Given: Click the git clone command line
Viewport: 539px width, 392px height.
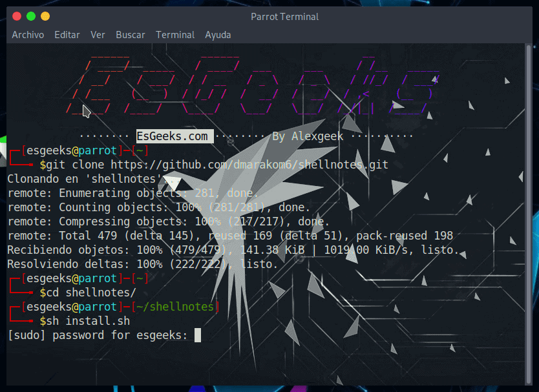Looking at the screenshot, I should pyautogui.click(x=214, y=165).
